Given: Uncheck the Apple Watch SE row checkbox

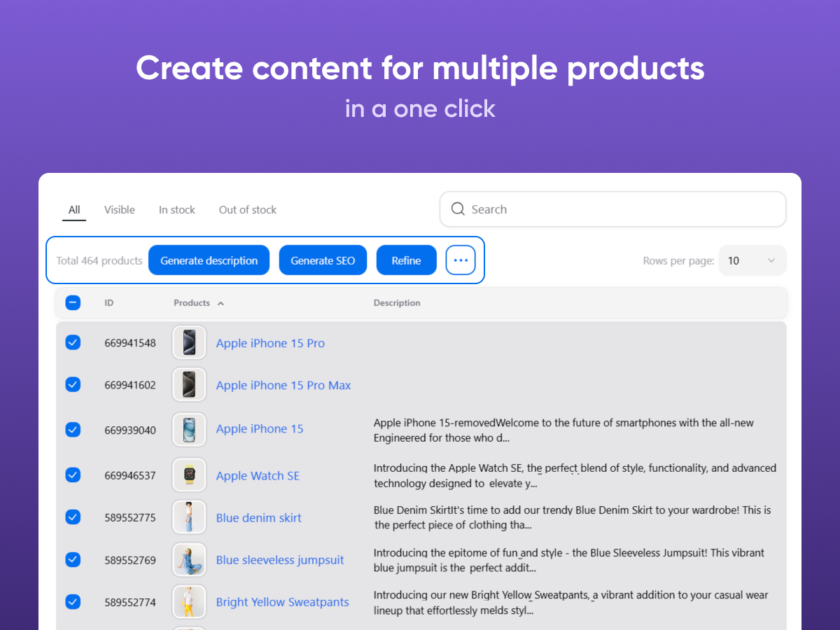Looking at the screenshot, I should click(73, 475).
